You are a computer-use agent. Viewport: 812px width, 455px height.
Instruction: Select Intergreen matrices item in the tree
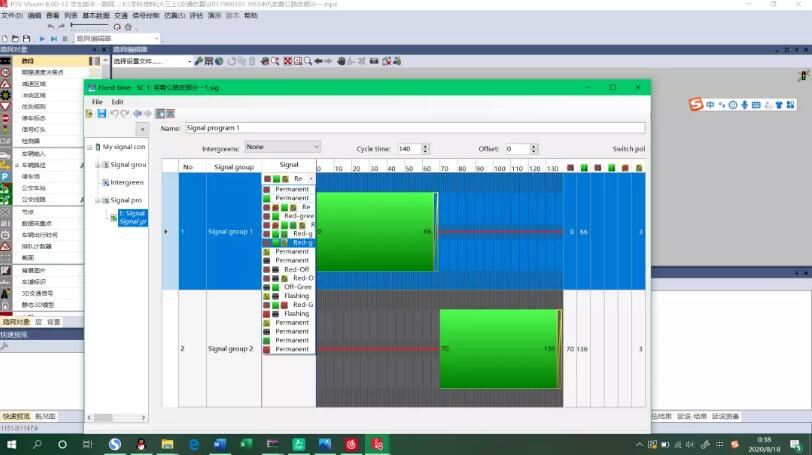click(126, 183)
